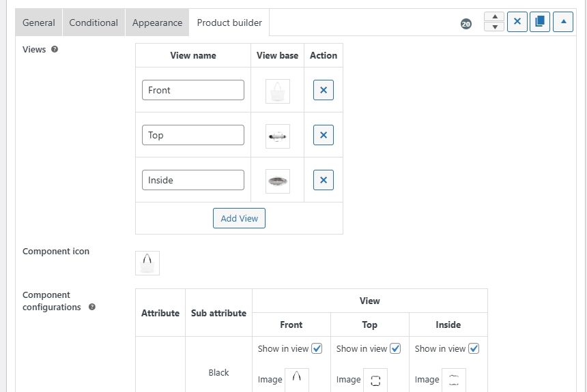Uncheck Show in view for Front
The image size is (587, 392).
(317, 348)
